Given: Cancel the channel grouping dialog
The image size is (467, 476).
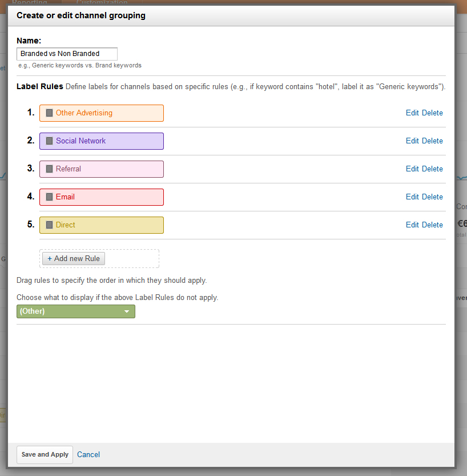Looking at the screenshot, I should pyautogui.click(x=88, y=455).
